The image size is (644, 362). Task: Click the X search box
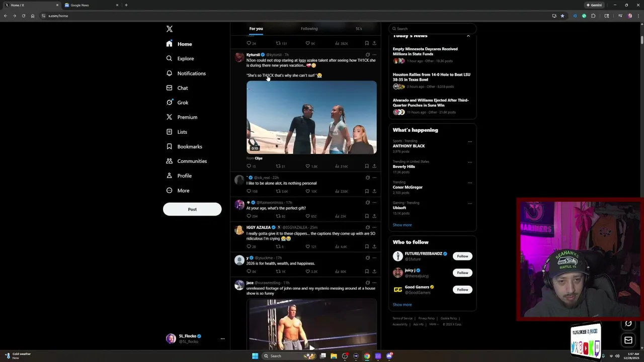pyautogui.click(x=433, y=29)
